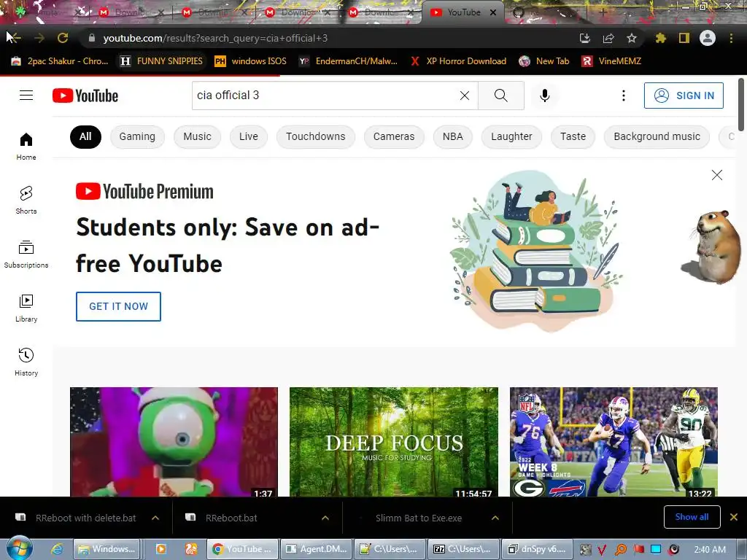Image resolution: width=747 pixels, height=560 pixels.
Task: Play the Deep Focus music video
Action: click(x=394, y=442)
